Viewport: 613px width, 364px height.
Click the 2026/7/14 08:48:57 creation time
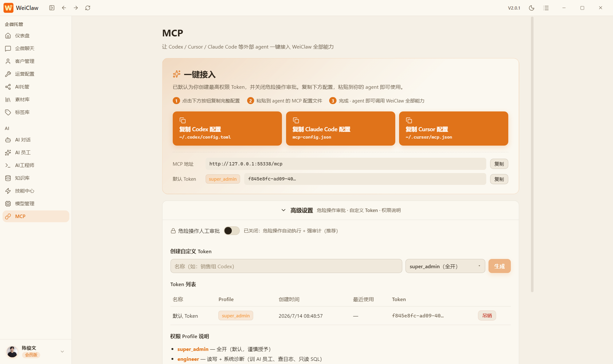[x=300, y=316]
